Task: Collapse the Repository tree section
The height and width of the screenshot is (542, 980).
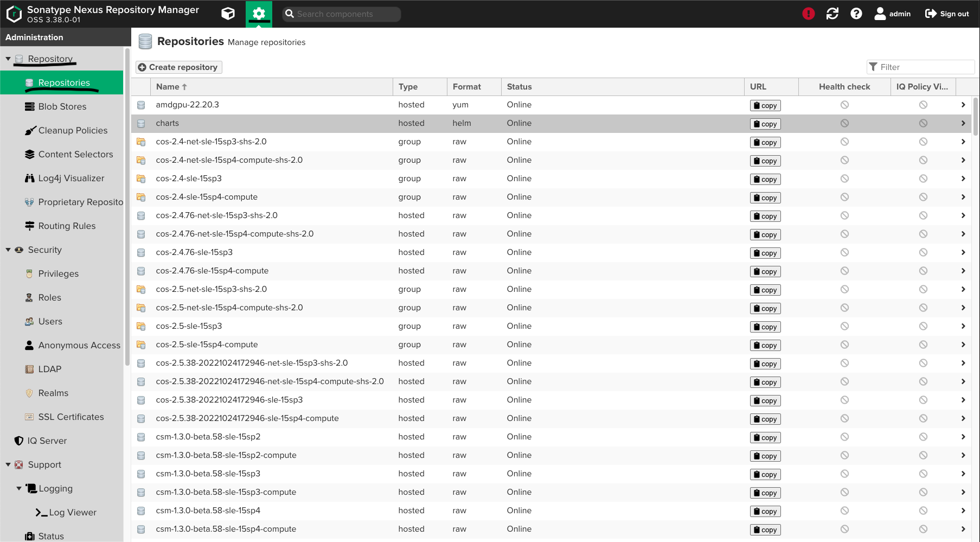Action: pos(8,59)
